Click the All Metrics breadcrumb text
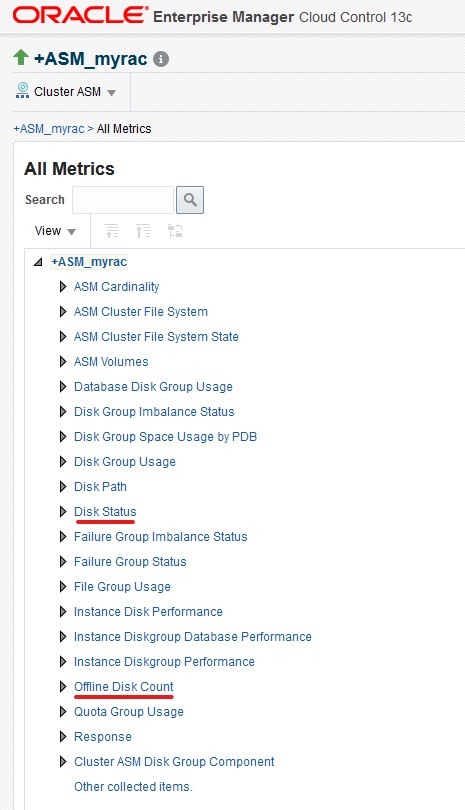 pos(124,129)
